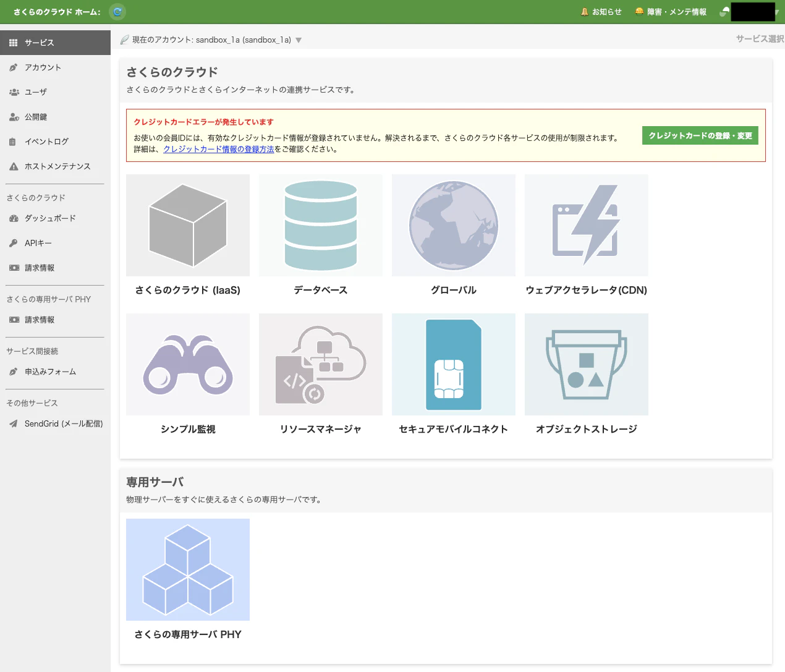Click the 障害・メンテ情報 notification icon
This screenshot has width=785, height=672.
click(x=637, y=11)
